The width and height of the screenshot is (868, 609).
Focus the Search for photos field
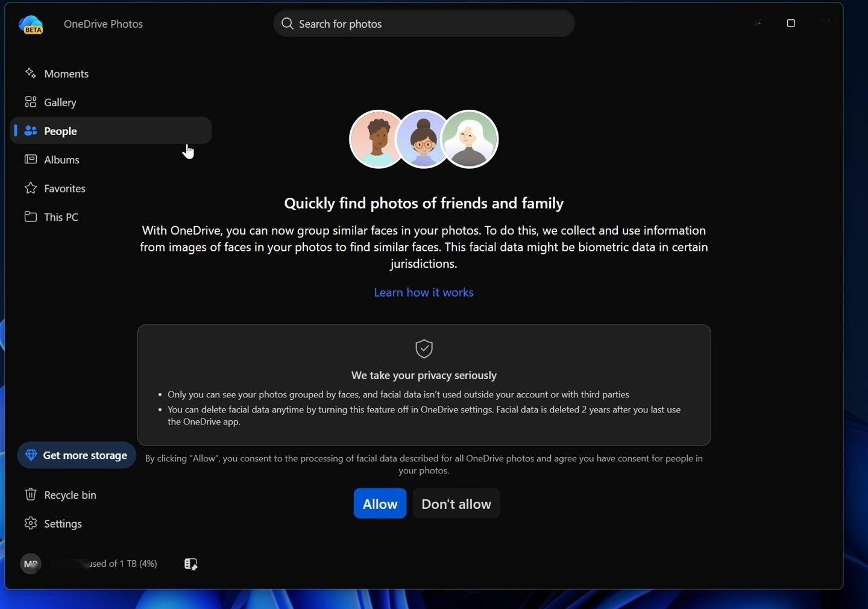[424, 24]
